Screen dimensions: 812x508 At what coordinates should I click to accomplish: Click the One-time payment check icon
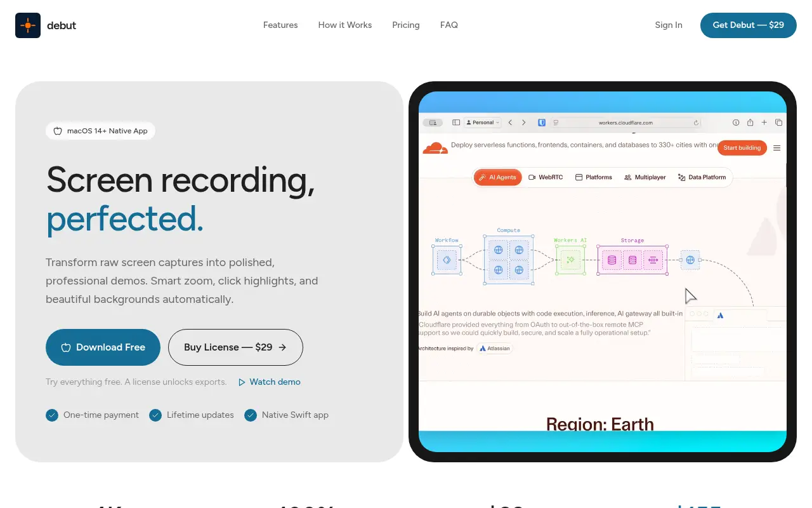(52, 415)
